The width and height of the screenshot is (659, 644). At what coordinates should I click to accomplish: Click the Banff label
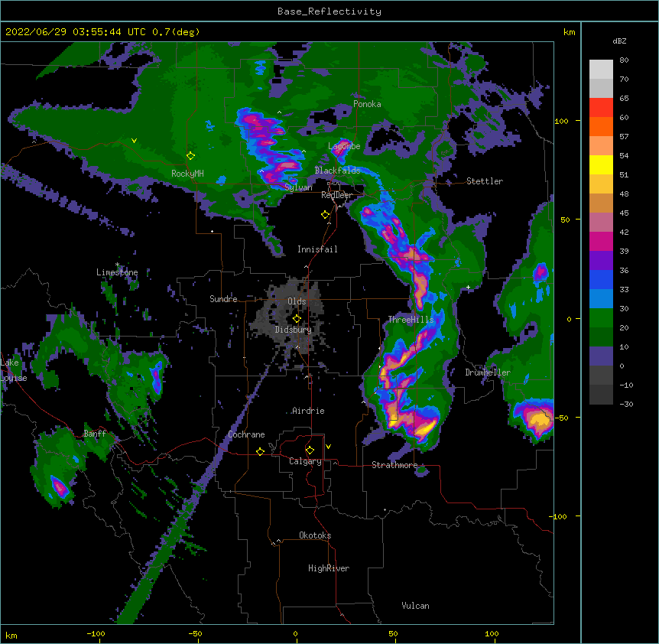coord(95,434)
